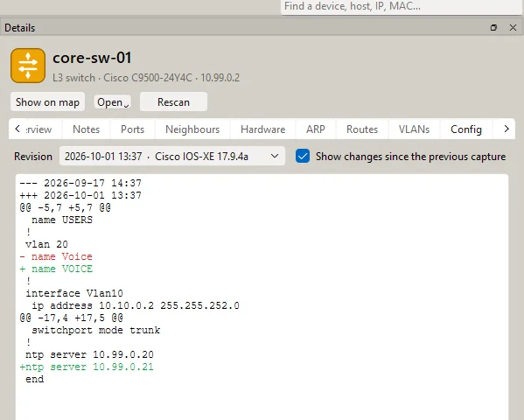Click the 'ntp server 10.99.0.20' line

[89, 354]
